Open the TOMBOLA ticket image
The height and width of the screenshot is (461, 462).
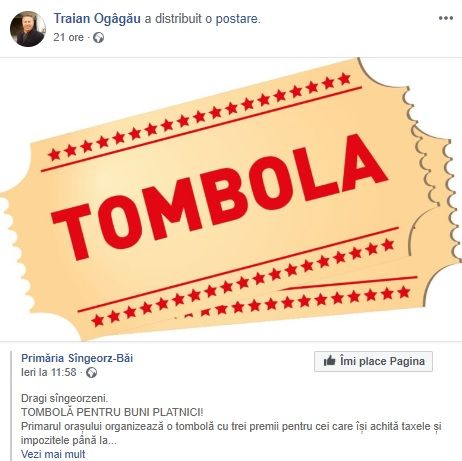click(x=231, y=199)
